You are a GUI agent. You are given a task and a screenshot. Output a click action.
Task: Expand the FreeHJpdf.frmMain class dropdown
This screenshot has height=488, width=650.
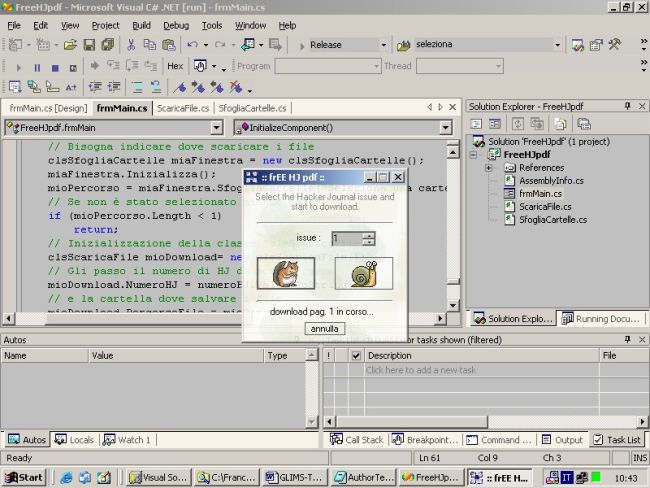coord(216,128)
